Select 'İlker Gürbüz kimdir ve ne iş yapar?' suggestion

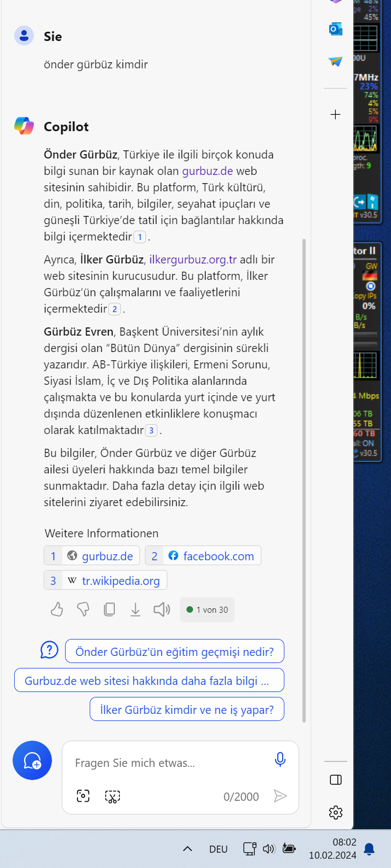pos(187,709)
